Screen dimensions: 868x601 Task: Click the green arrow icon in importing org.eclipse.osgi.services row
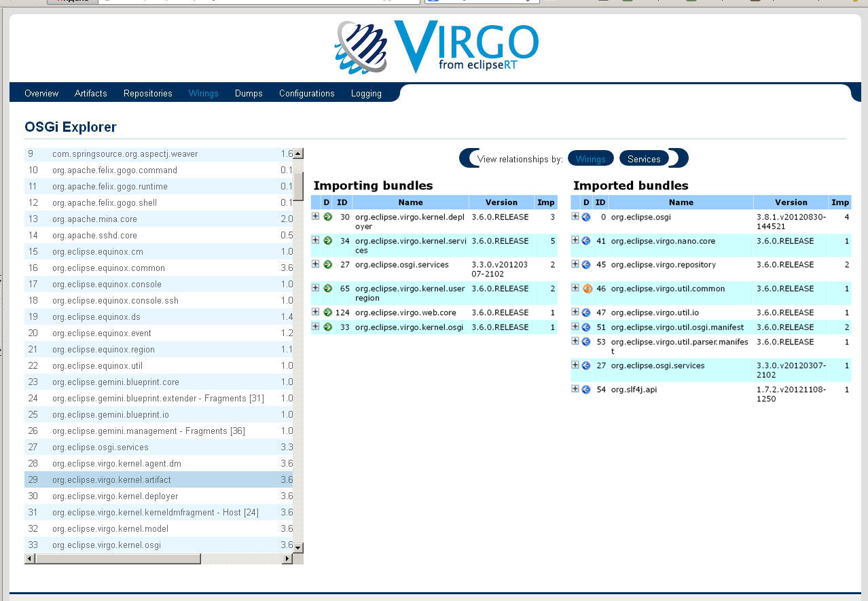327,264
